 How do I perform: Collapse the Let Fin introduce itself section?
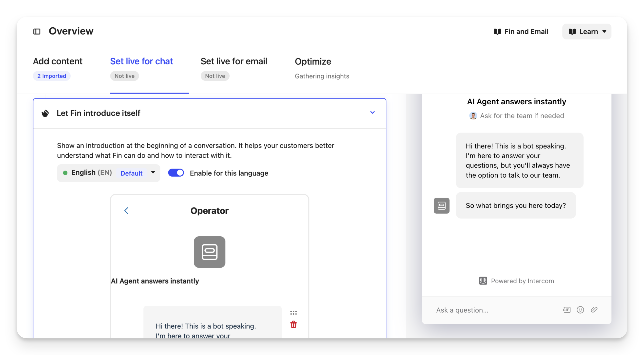[x=372, y=112]
